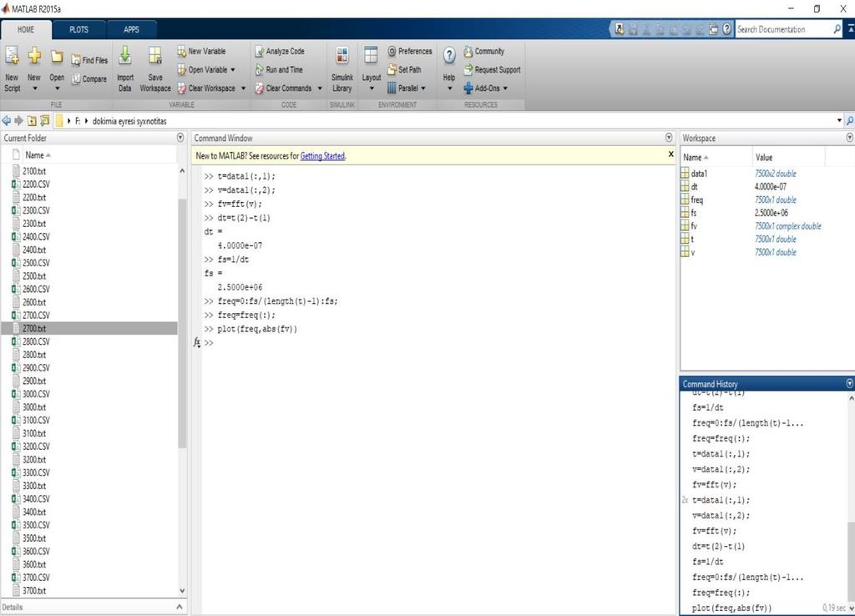Sort Current Folder by Name header
Screen dimensions: 855x616
pos(37,155)
